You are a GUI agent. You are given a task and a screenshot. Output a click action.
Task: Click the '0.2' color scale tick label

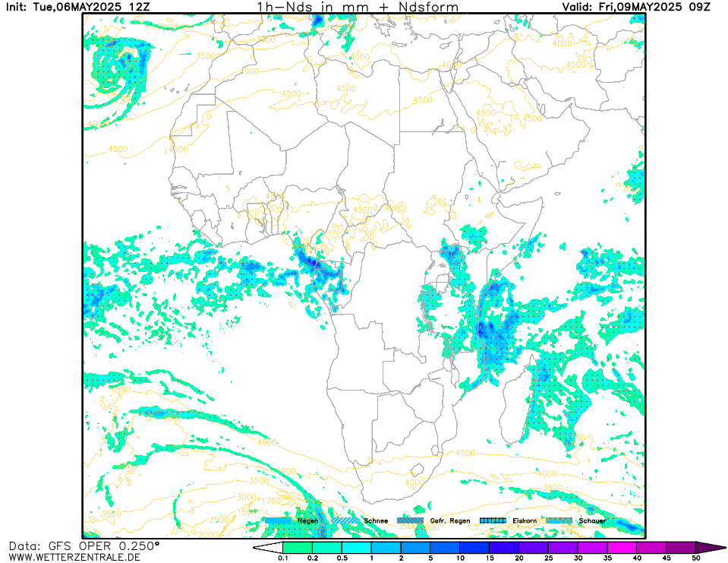(313, 558)
